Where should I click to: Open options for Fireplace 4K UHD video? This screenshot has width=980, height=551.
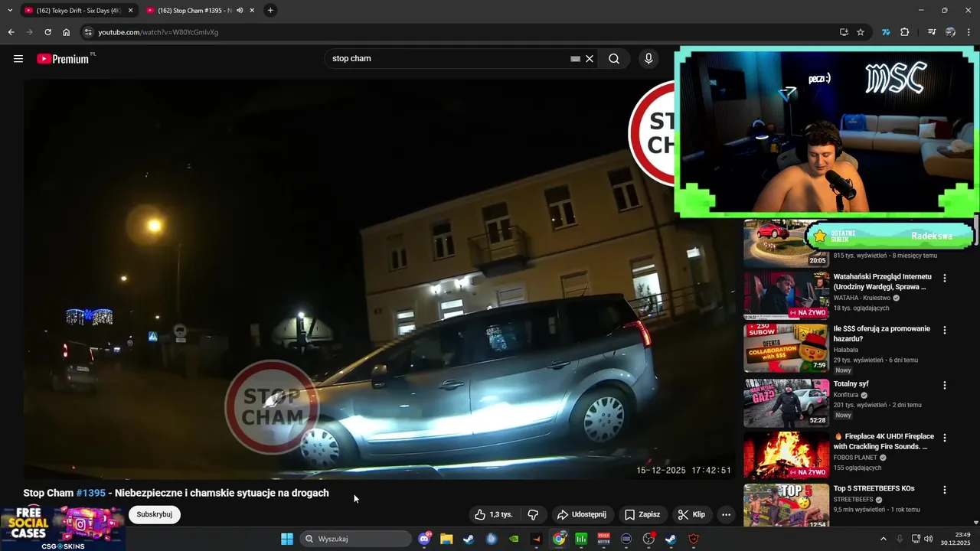945,438
